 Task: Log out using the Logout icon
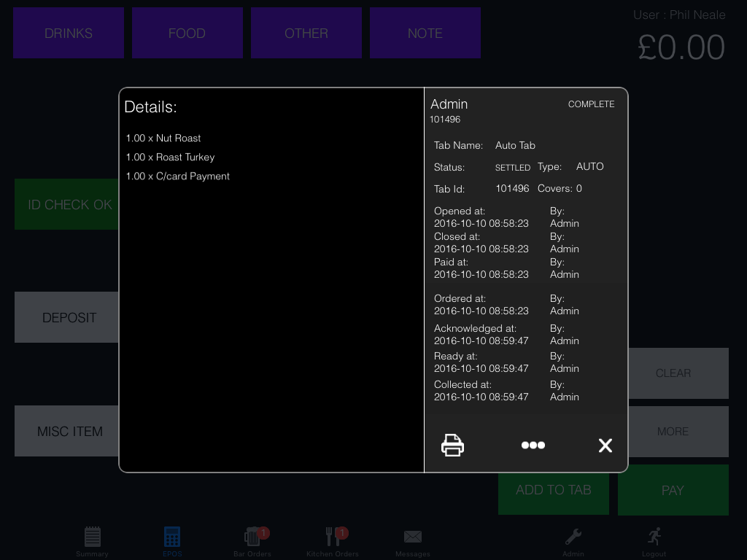pyautogui.click(x=654, y=540)
